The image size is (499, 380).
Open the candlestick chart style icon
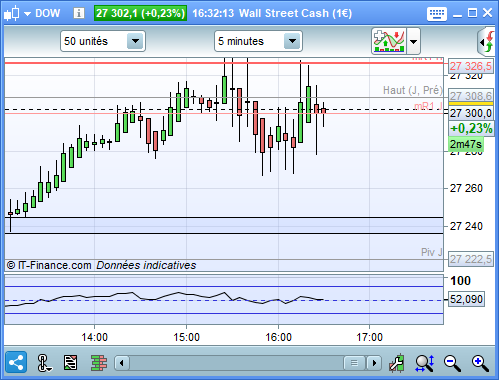[12, 13]
